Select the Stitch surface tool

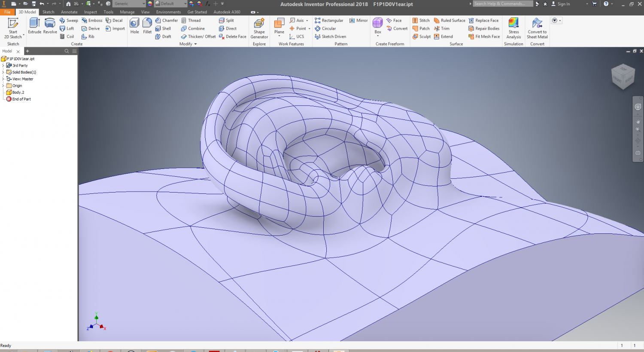tap(421, 20)
